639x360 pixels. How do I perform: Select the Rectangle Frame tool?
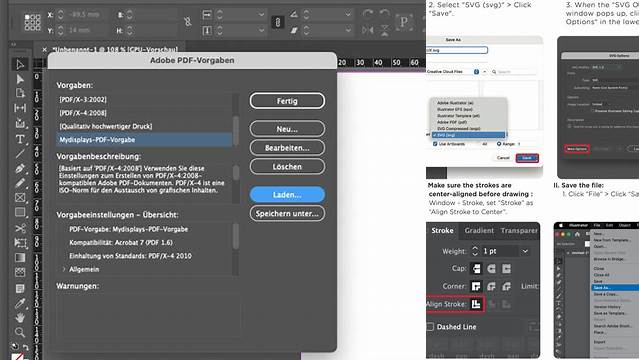coord(20,198)
